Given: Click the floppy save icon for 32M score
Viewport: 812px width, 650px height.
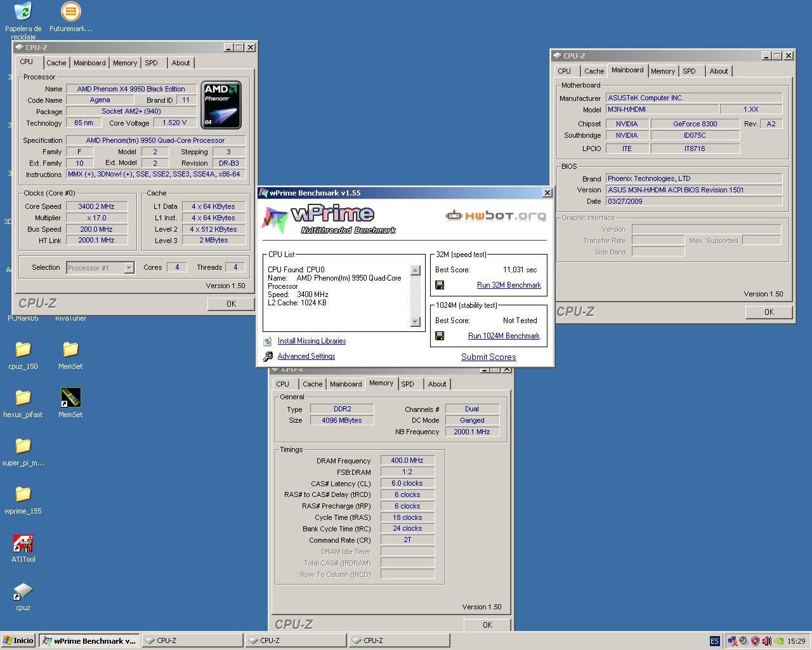Looking at the screenshot, I should 440,285.
